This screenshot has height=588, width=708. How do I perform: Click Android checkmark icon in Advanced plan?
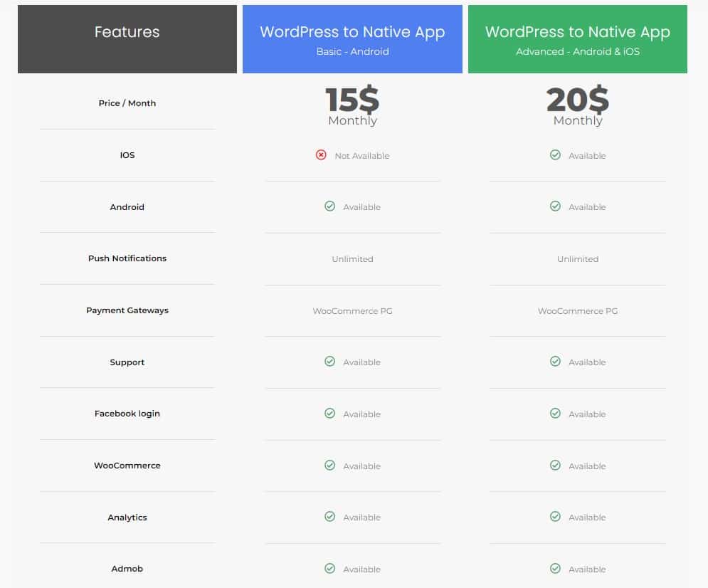click(x=555, y=206)
